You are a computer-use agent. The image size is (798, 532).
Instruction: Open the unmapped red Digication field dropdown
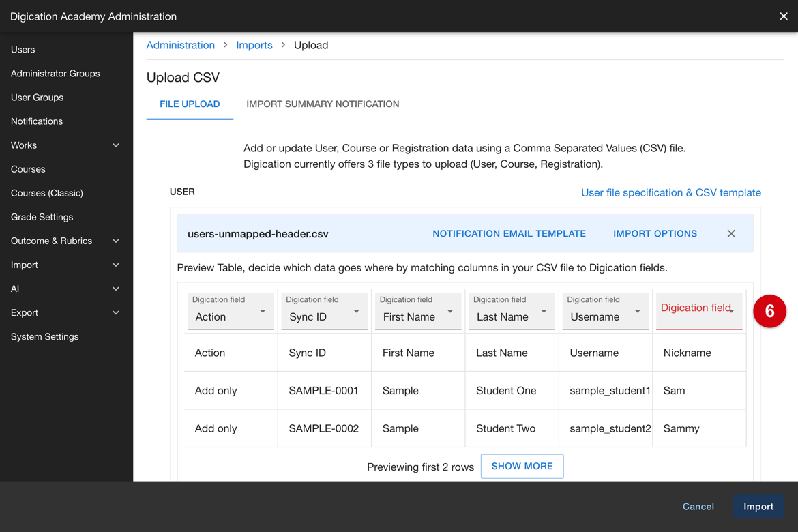tap(698, 311)
